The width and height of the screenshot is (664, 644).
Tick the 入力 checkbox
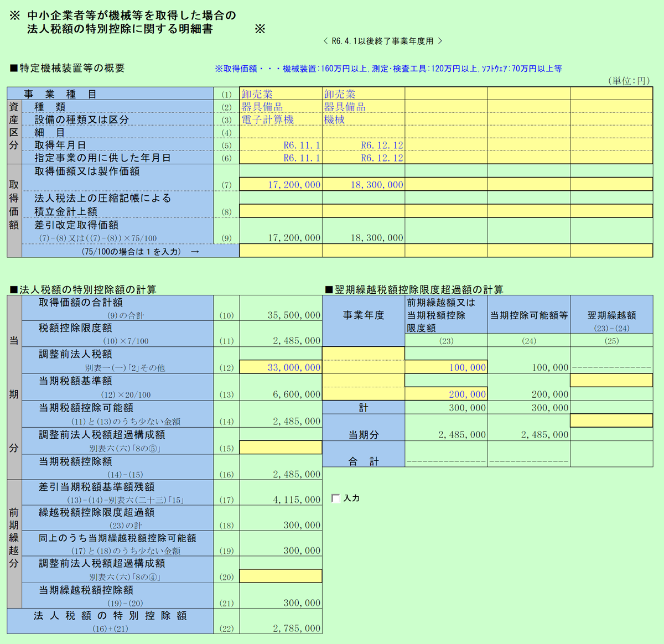335,498
